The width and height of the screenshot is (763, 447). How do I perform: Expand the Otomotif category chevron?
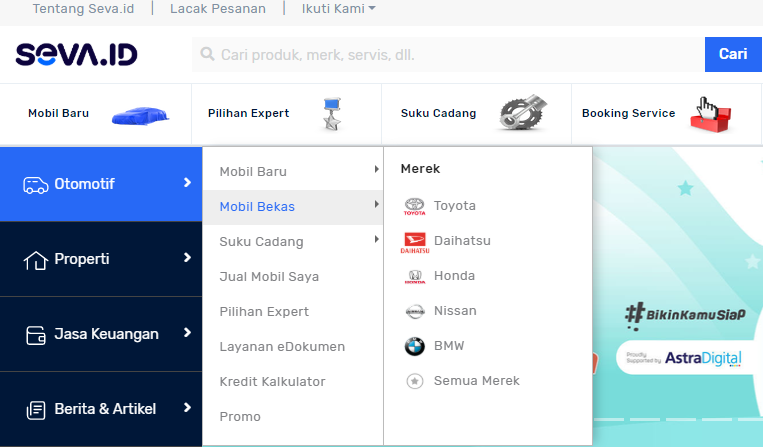187,182
